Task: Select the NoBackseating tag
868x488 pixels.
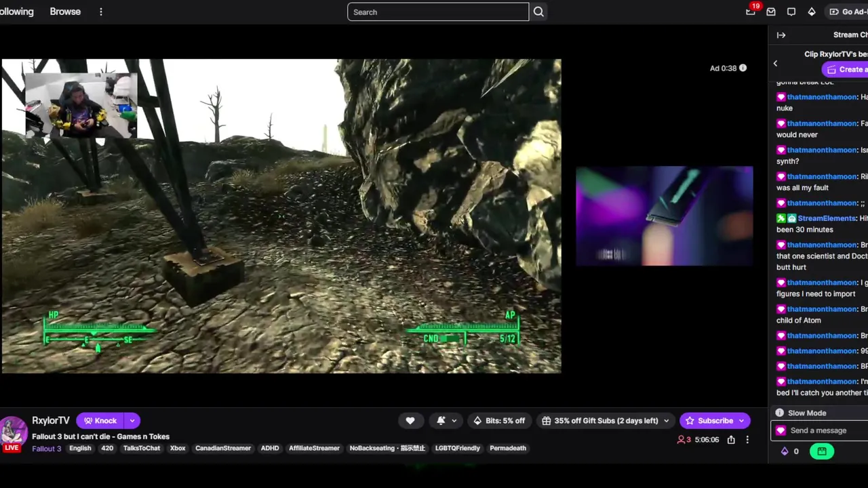Action: (x=387, y=448)
